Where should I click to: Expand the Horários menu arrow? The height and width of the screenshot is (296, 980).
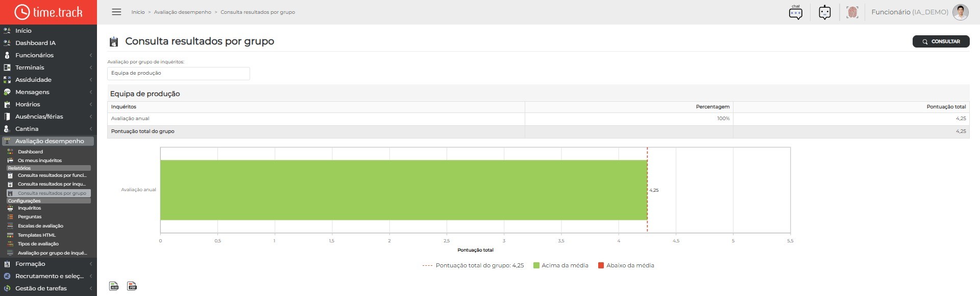[x=91, y=104]
